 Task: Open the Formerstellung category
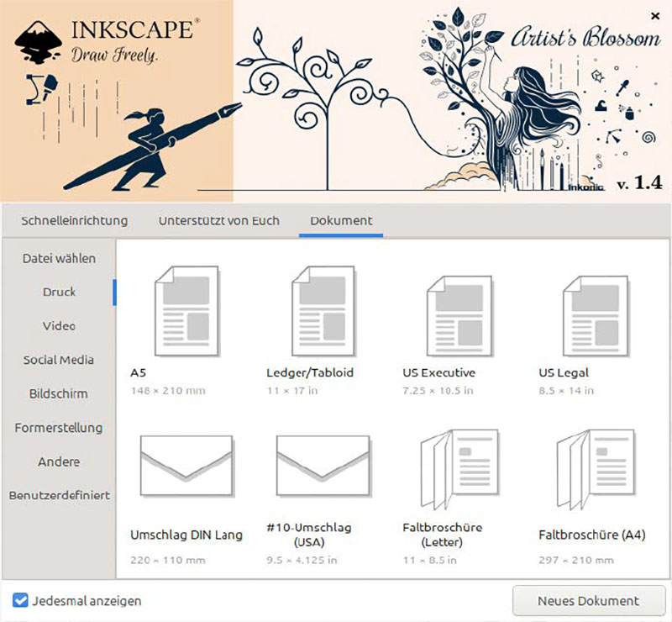click(59, 428)
